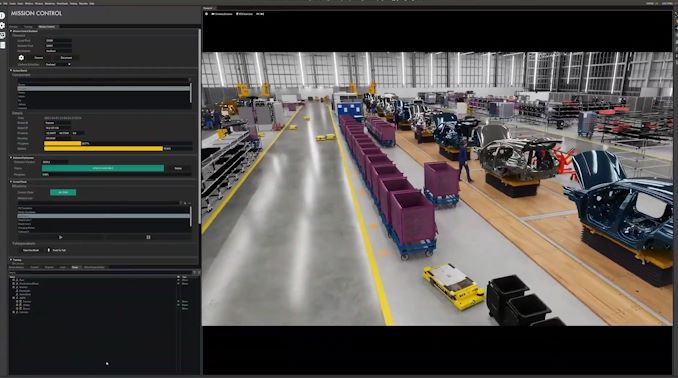Screen dimensions: 678x378
Task: Click the button right of green status bar
Action: [x=178, y=168]
